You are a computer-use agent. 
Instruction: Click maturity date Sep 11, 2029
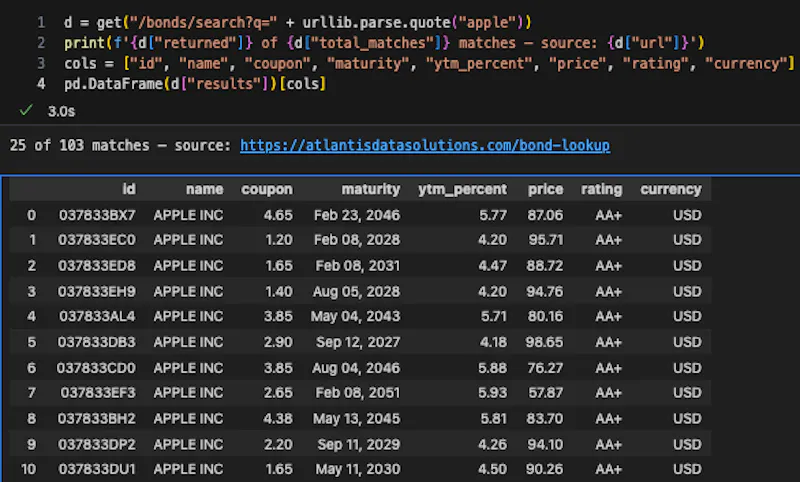click(x=359, y=445)
